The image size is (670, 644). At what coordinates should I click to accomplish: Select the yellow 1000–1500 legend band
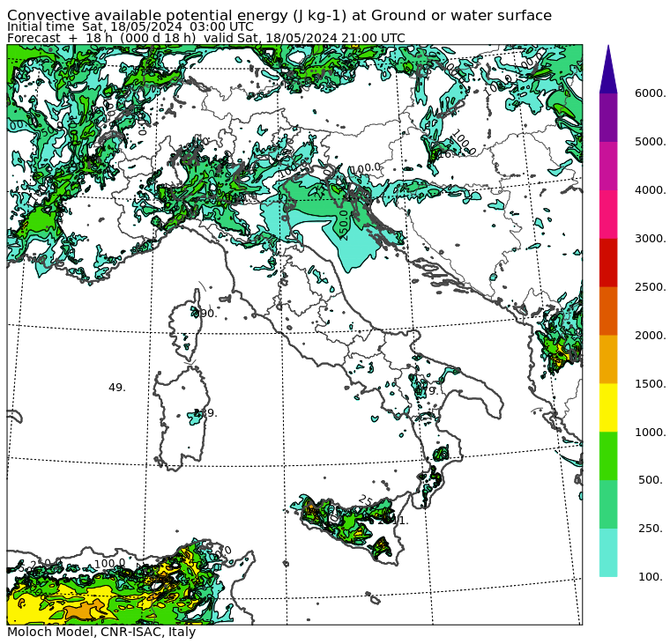(608, 408)
